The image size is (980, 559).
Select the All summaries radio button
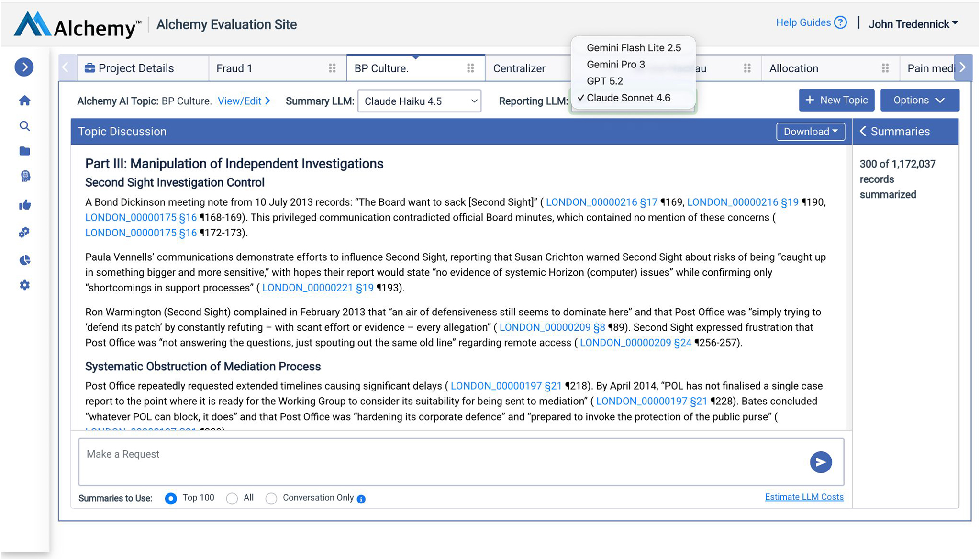pos(232,499)
